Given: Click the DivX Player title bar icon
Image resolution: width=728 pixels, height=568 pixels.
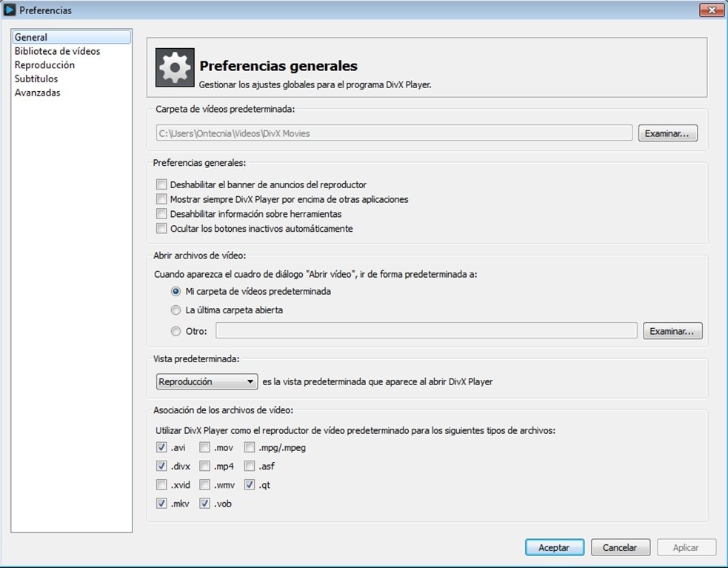Looking at the screenshot, I should pos(10,10).
